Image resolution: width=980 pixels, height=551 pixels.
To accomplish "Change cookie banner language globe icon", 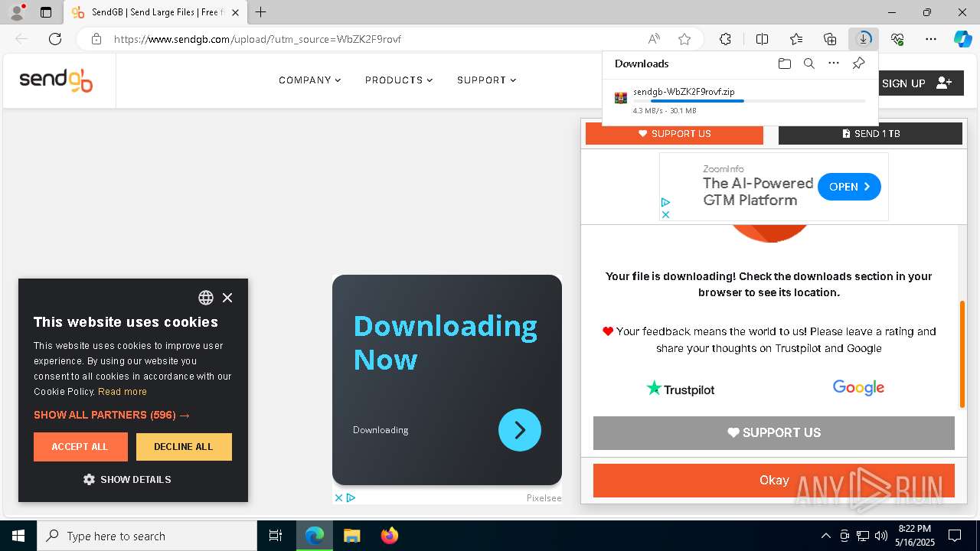I will [x=206, y=298].
